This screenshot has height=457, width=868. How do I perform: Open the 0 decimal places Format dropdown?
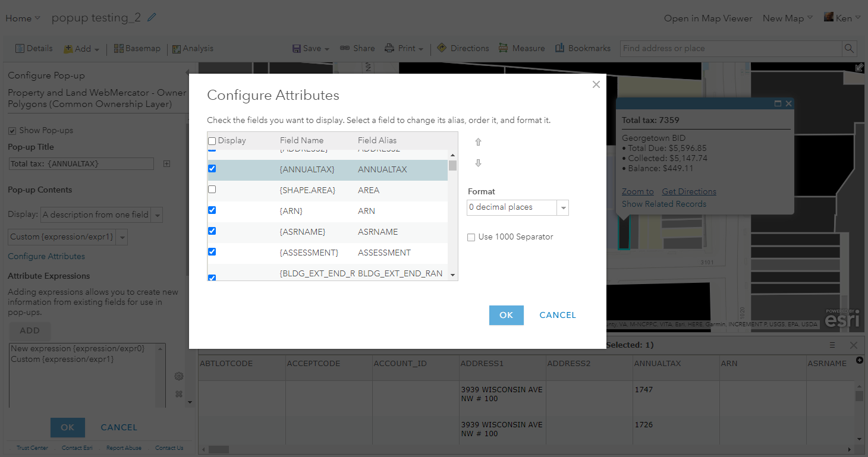(562, 207)
